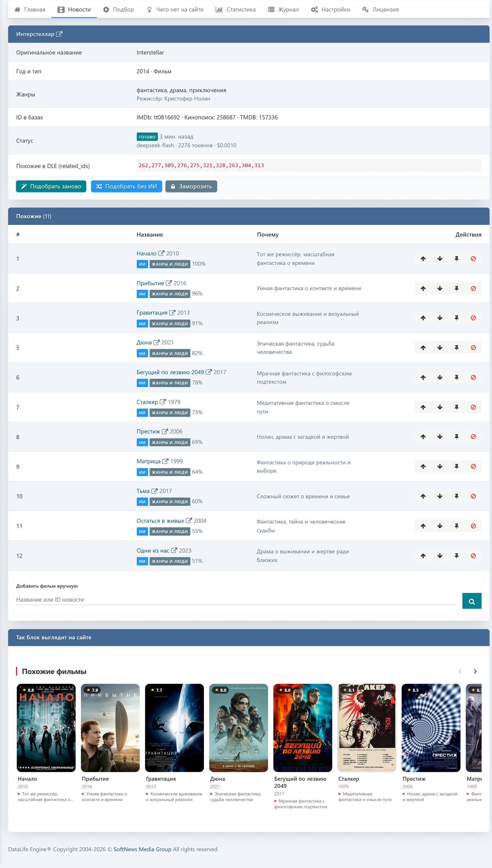This screenshot has width=492, height=868.
Task: Open the Престиж poster thumbnail
Action: (431, 728)
